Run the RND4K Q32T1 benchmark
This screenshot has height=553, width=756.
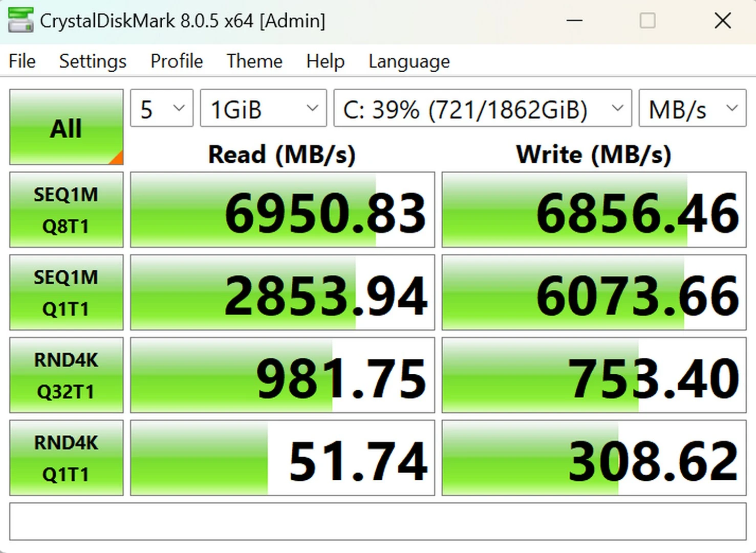tap(66, 375)
